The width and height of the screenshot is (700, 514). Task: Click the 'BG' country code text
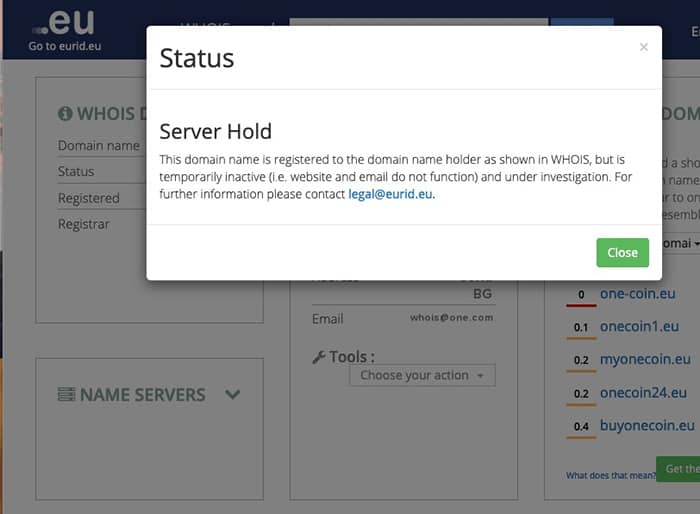pos(483,294)
